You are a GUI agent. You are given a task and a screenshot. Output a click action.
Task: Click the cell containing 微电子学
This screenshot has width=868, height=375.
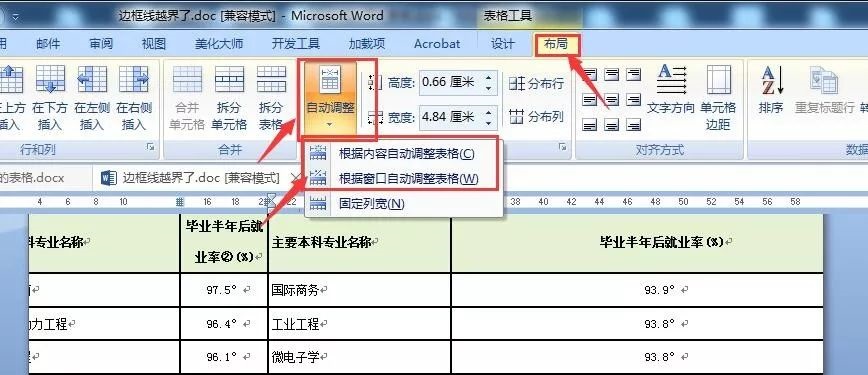tap(359, 357)
